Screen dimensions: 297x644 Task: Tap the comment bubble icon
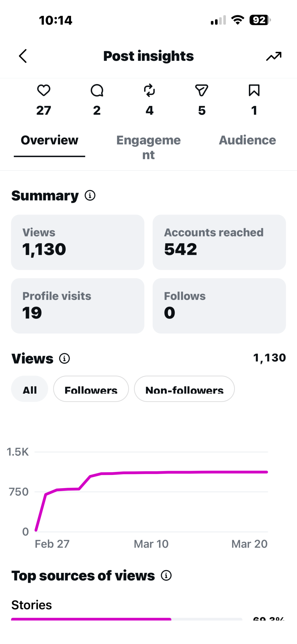point(97,90)
